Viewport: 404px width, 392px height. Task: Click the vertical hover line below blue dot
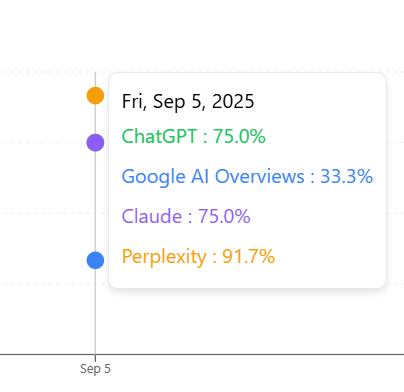(x=95, y=312)
